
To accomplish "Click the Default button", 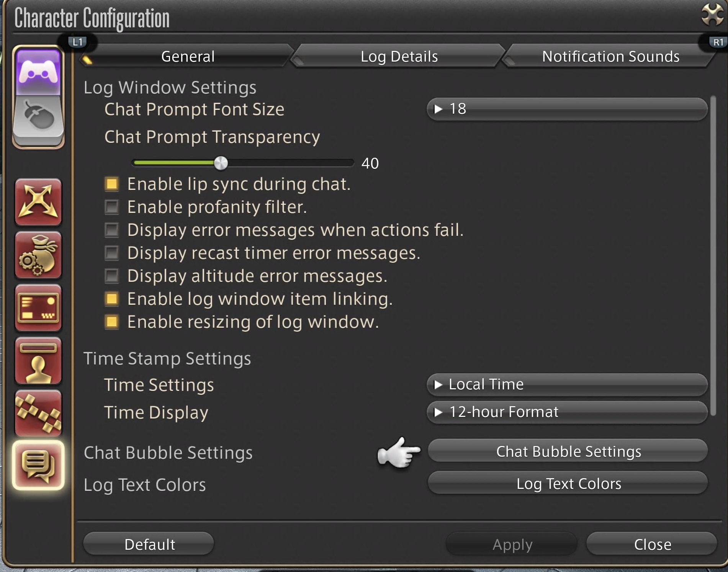I will 149,544.
